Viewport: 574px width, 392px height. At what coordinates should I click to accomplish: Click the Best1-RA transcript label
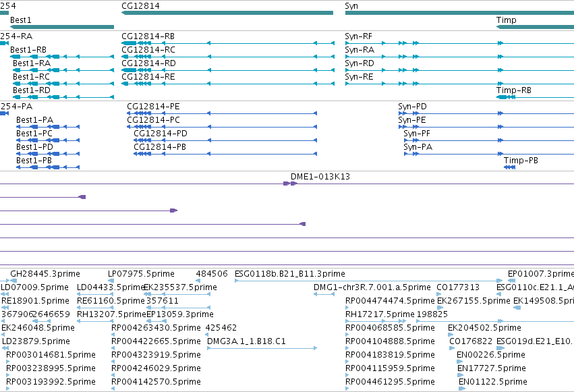[x=32, y=63]
